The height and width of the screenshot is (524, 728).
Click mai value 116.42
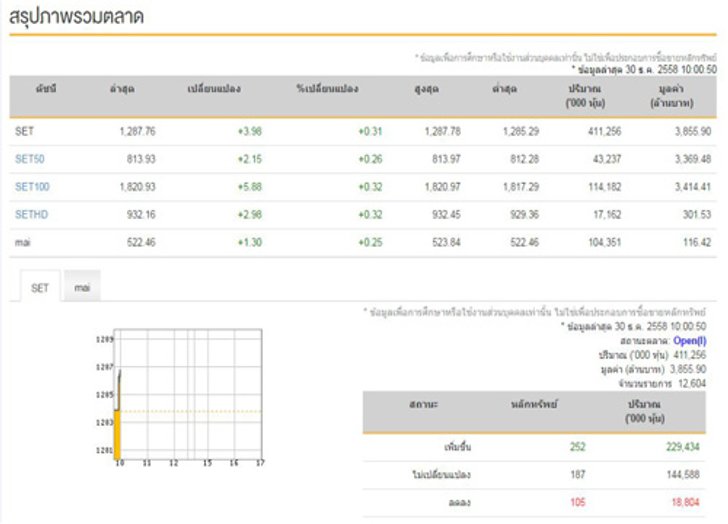(697, 242)
